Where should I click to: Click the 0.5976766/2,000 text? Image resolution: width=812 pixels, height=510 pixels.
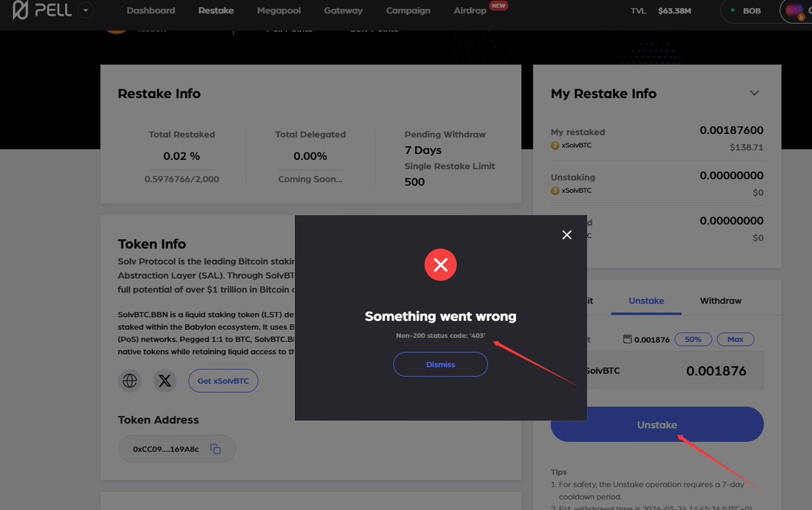[x=182, y=179]
